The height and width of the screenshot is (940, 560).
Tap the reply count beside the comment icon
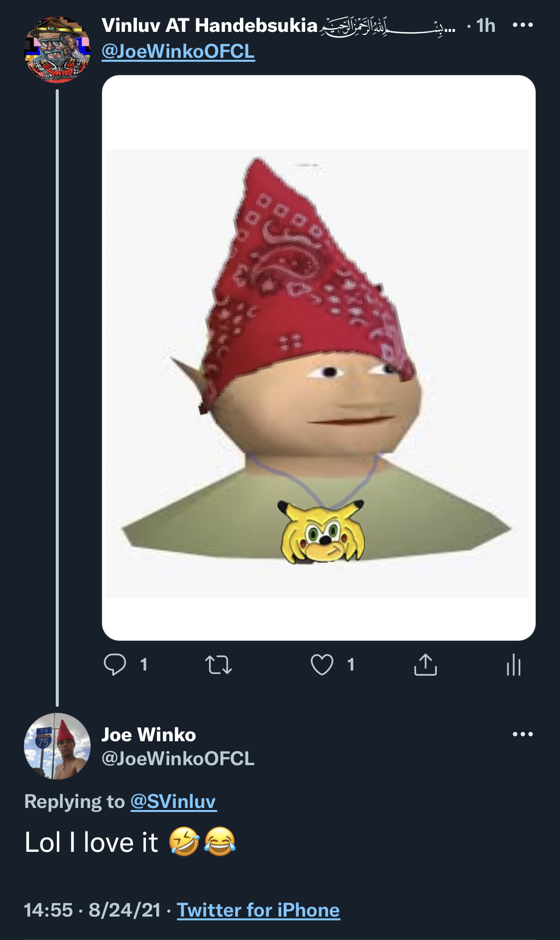144,665
